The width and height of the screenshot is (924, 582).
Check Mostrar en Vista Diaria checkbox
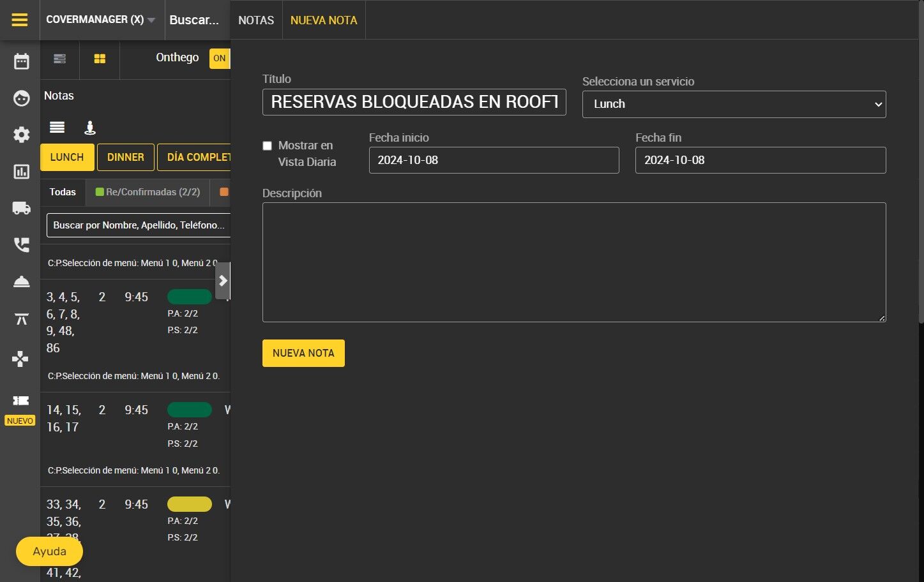pyautogui.click(x=267, y=146)
